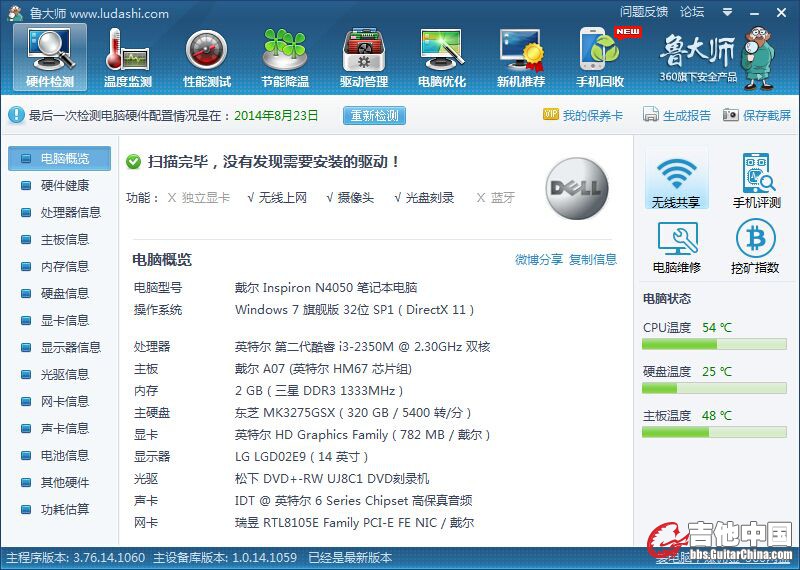Open the 新机推荐 new PC recommendation

(x=521, y=58)
